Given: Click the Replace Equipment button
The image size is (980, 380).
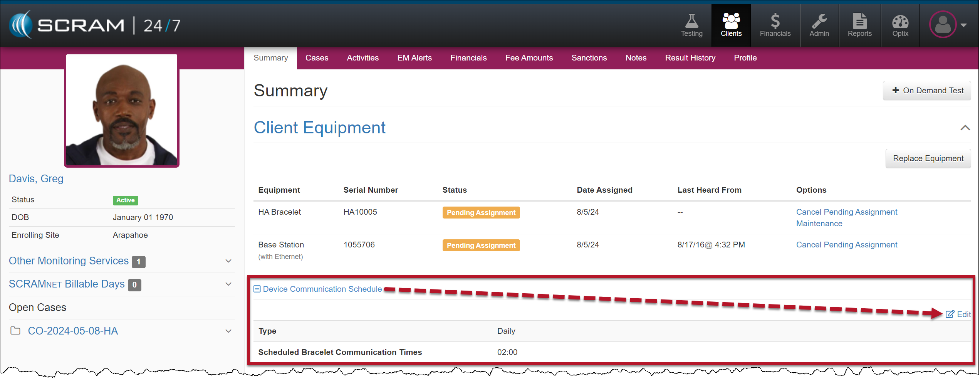Looking at the screenshot, I should (928, 158).
